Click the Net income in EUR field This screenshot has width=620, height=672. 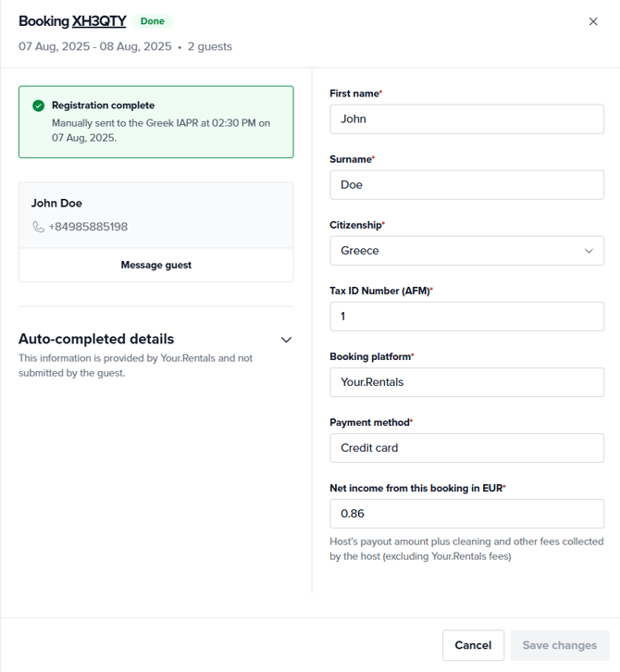(466, 514)
